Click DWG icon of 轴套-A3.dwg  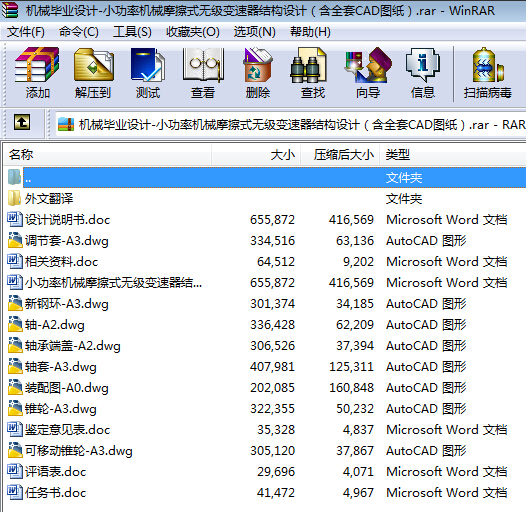tap(14, 366)
